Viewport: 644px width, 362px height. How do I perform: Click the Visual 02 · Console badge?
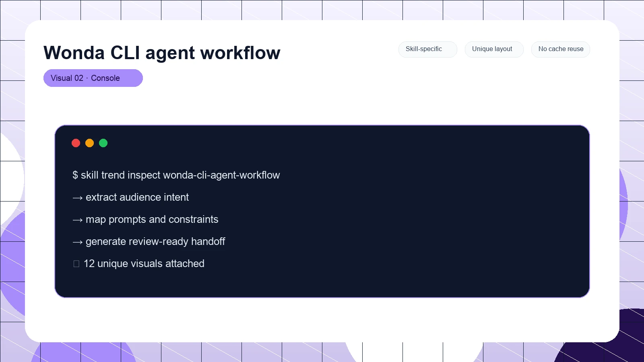pyautogui.click(x=93, y=78)
